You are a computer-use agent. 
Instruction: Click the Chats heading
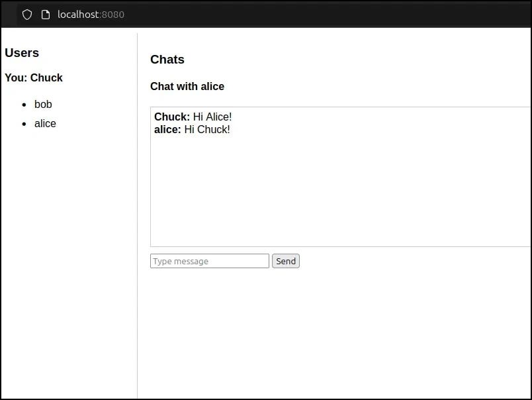coord(167,60)
